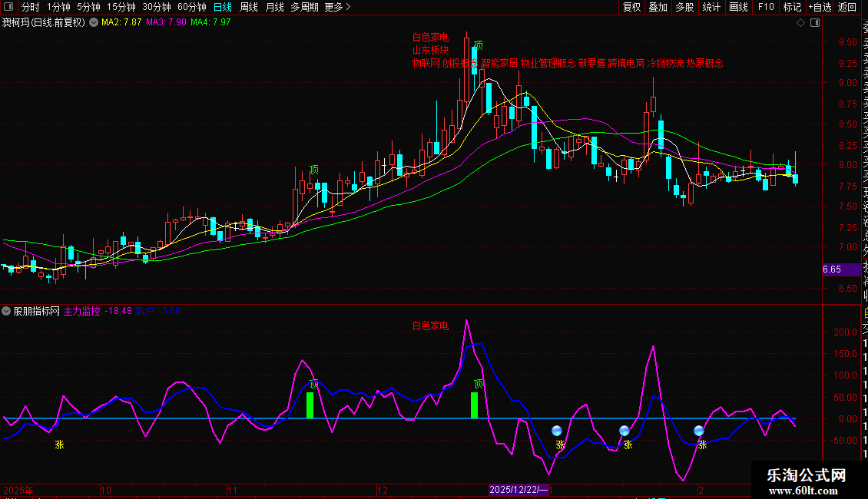Click the MA2: 7.87 indicator label
The image size is (868, 499).
pos(121,22)
